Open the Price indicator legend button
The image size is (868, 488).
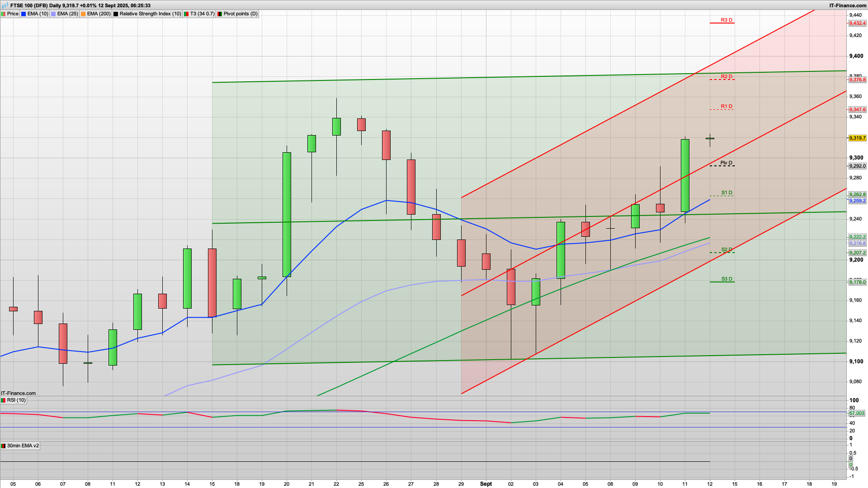point(10,14)
